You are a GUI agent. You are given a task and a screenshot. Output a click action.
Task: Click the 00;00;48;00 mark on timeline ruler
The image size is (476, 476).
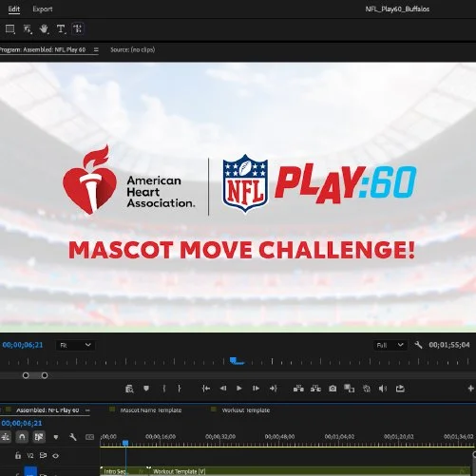click(x=279, y=437)
